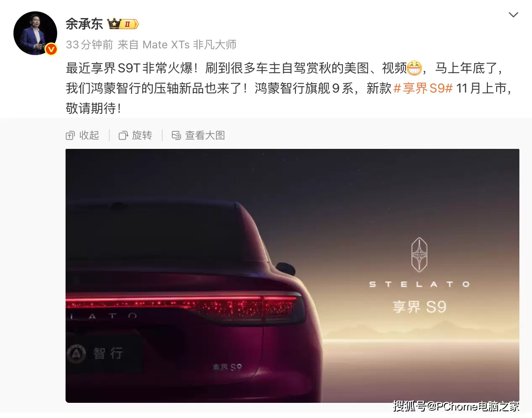Open the Mate XTs 非凡大师 source link
The width and height of the screenshot is (532, 418).
tap(190, 45)
